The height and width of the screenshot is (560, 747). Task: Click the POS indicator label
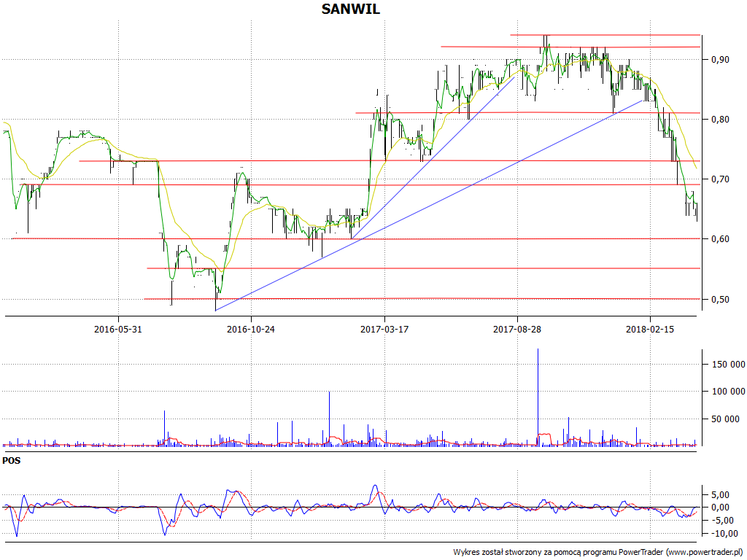click(x=12, y=461)
